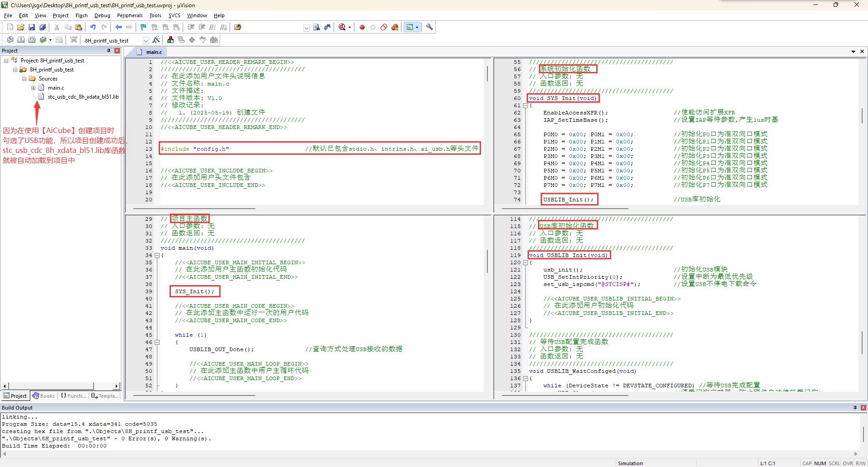Collapse SYS_Init body at line 61
Image resolution: width=868 pixels, height=467 pixels.
coord(525,105)
